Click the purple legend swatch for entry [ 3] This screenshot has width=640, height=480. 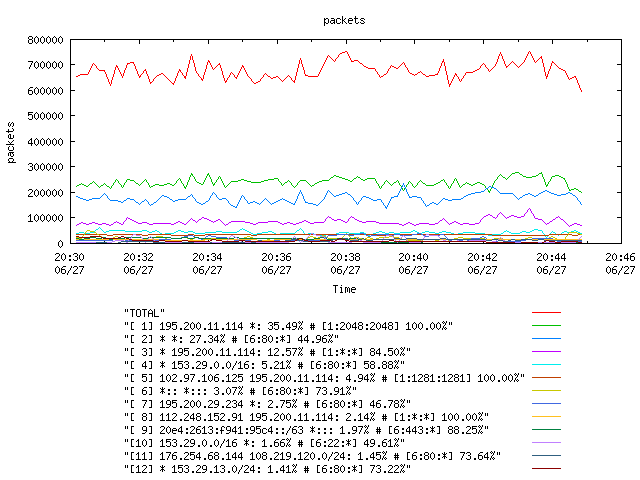(547, 351)
